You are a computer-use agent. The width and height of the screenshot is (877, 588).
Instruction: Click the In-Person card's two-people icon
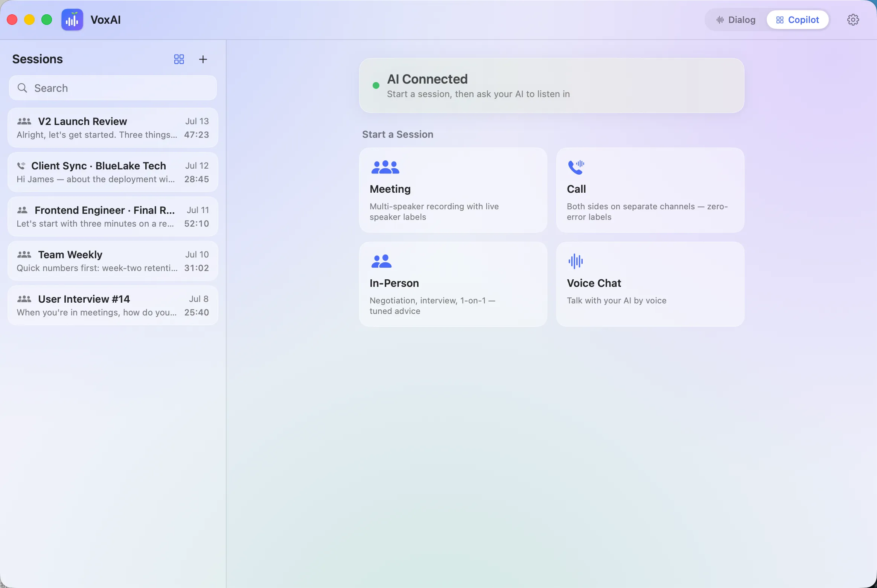pyautogui.click(x=381, y=261)
